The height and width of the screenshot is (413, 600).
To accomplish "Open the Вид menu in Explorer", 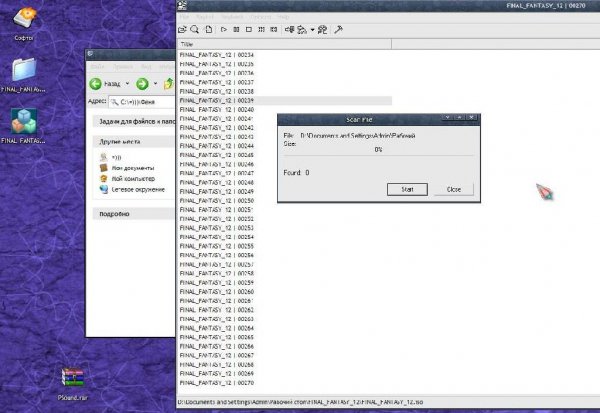I will [146, 67].
